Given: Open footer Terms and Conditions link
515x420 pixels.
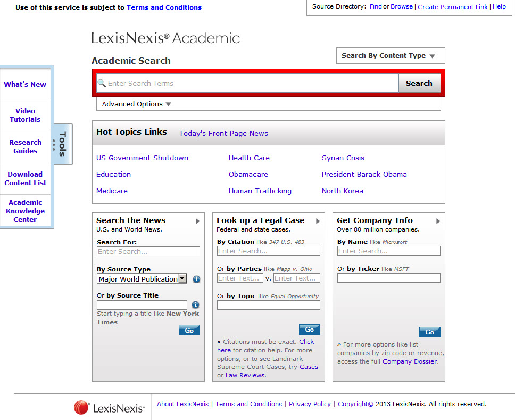Looking at the screenshot, I should [x=248, y=404].
